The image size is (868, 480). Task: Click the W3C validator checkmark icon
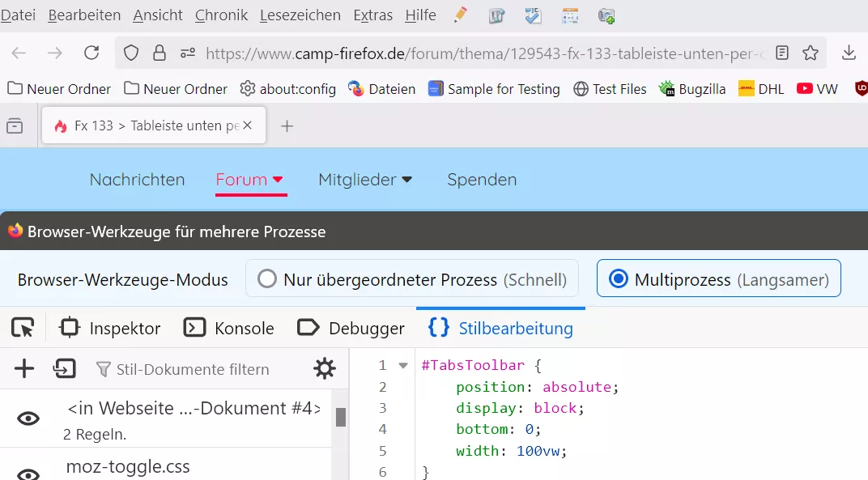(x=533, y=15)
